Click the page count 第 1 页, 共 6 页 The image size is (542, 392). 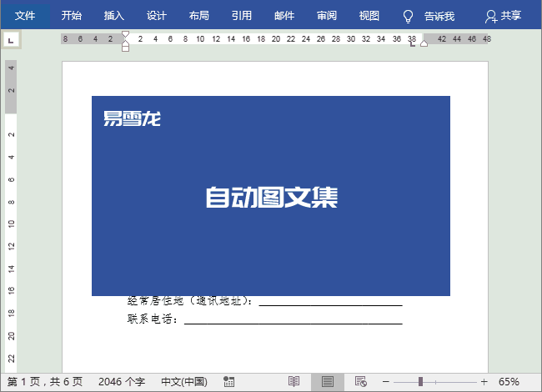click(x=45, y=382)
